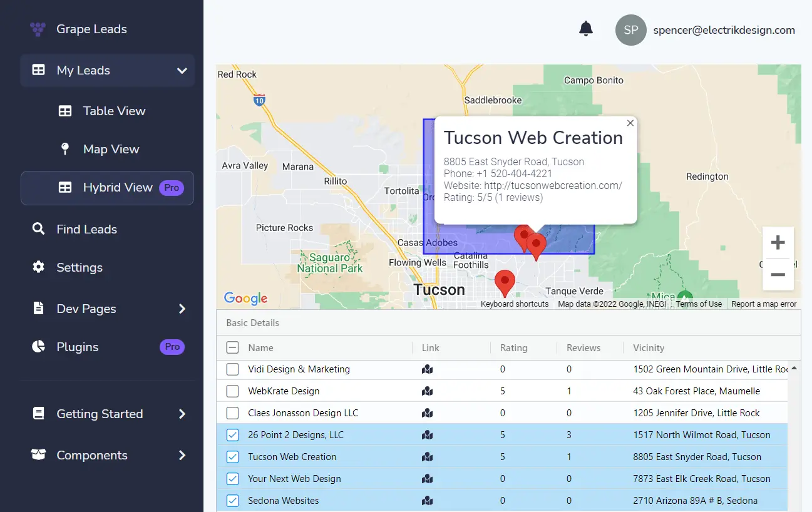Open the Plugins menu item
Screen dimensions: 812x512
pyautogui.click(x=107, y=347)
